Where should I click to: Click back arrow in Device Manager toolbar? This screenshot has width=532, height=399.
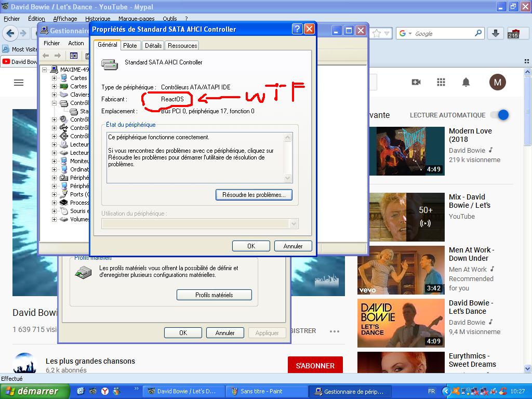coord(46,56)
